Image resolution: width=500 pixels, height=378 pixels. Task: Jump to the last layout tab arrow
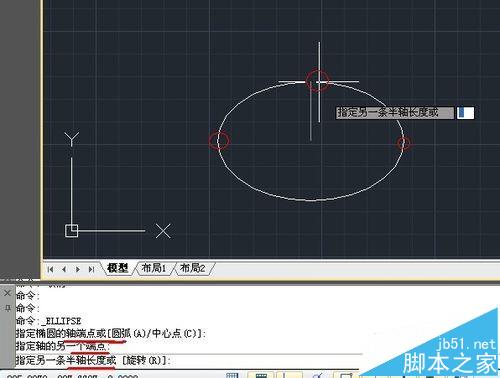(x=91, y=269)
